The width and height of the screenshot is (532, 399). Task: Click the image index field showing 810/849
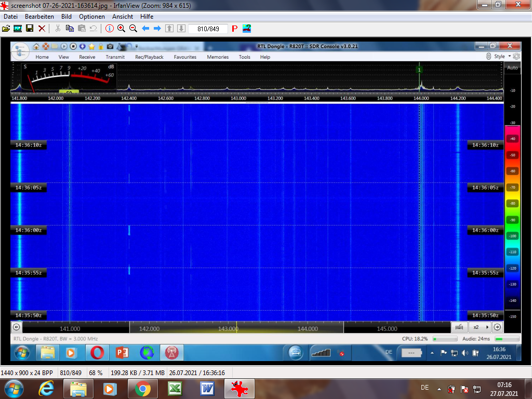click(x=208, y=29)
